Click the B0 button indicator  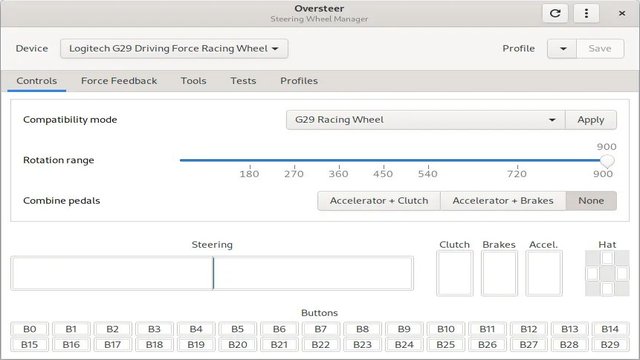point(29,329)
